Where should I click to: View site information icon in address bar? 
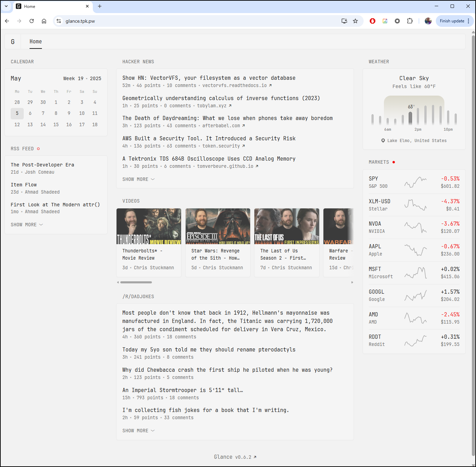click(59, 21)
